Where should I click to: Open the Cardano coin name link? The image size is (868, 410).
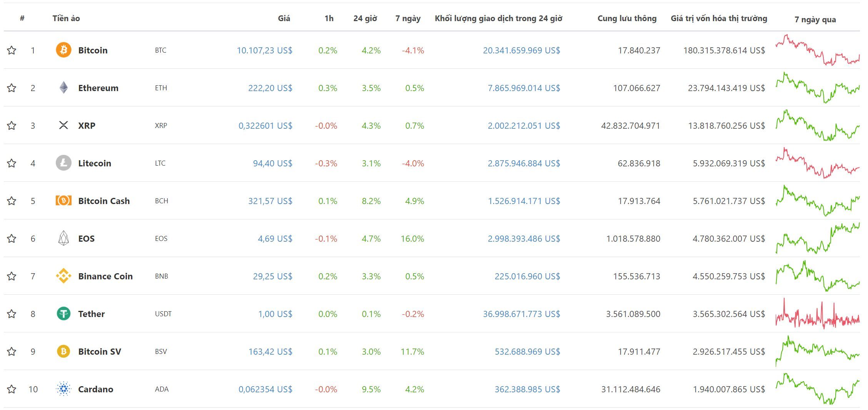point(95,389)
